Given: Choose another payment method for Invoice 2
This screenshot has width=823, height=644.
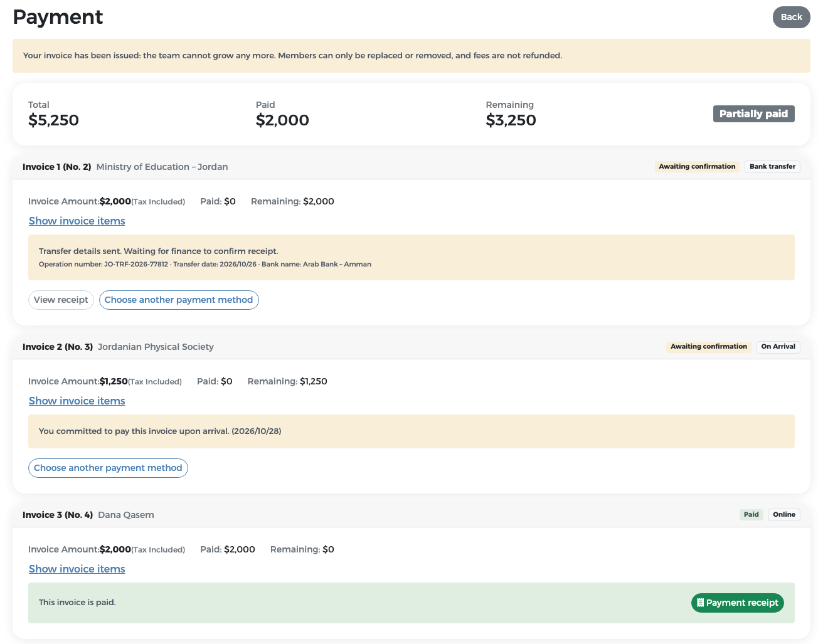Looking at the screenshot, I should pyautogui.click(x=108, y=468).
